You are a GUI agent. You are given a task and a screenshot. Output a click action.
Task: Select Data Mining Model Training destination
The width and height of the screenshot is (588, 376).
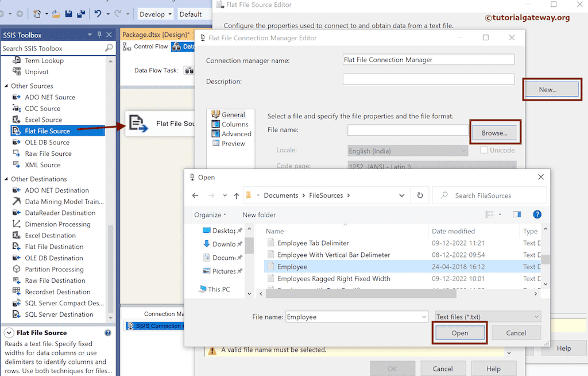pos(64,202)
